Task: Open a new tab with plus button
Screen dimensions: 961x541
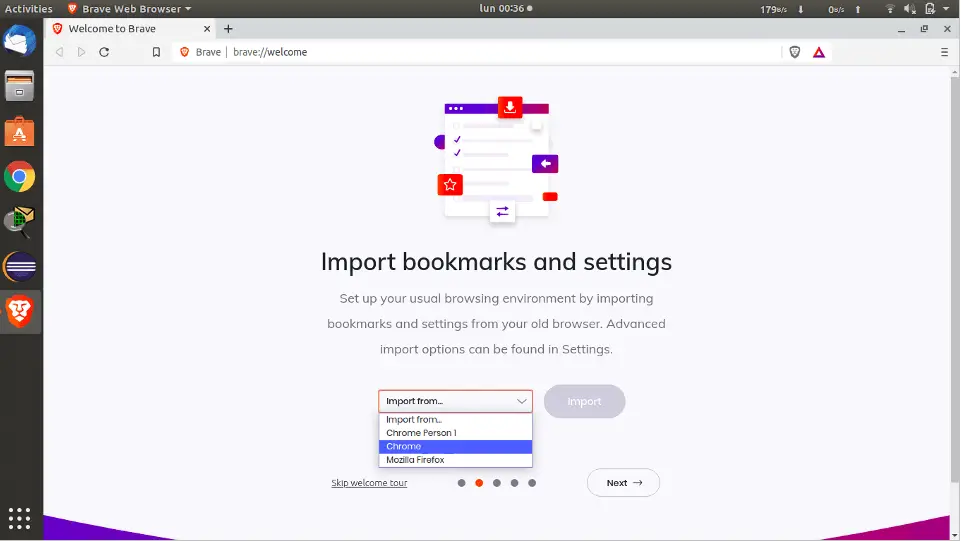Action: pyautogui.click(x=228, y=29)
